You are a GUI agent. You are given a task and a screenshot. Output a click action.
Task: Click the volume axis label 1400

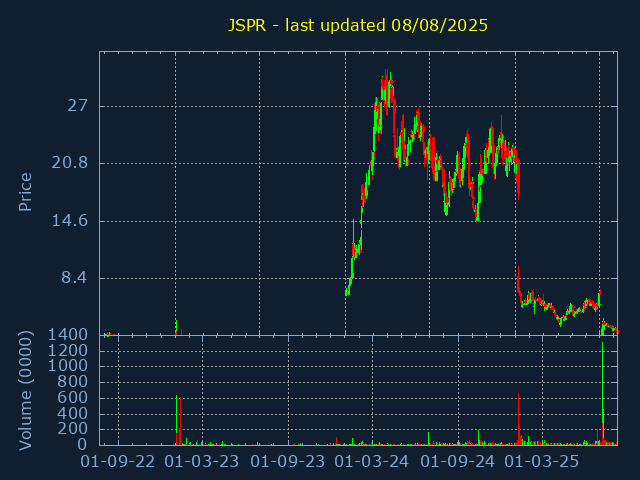68,335
